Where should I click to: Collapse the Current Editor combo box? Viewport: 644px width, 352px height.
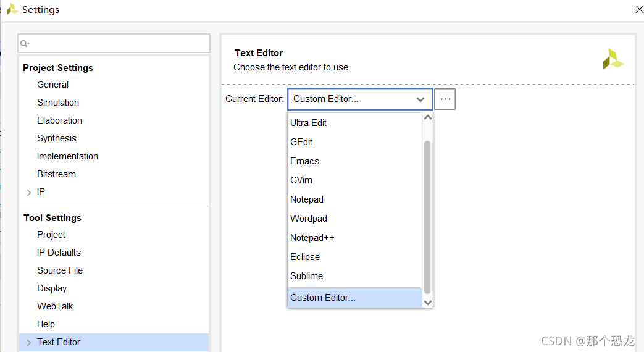coord(420,99)
